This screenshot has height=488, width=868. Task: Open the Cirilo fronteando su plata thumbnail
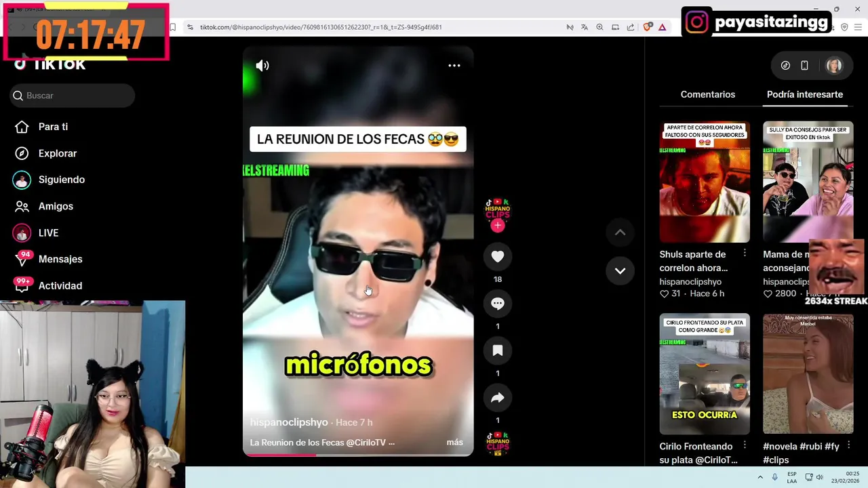(x=705, y=373)
